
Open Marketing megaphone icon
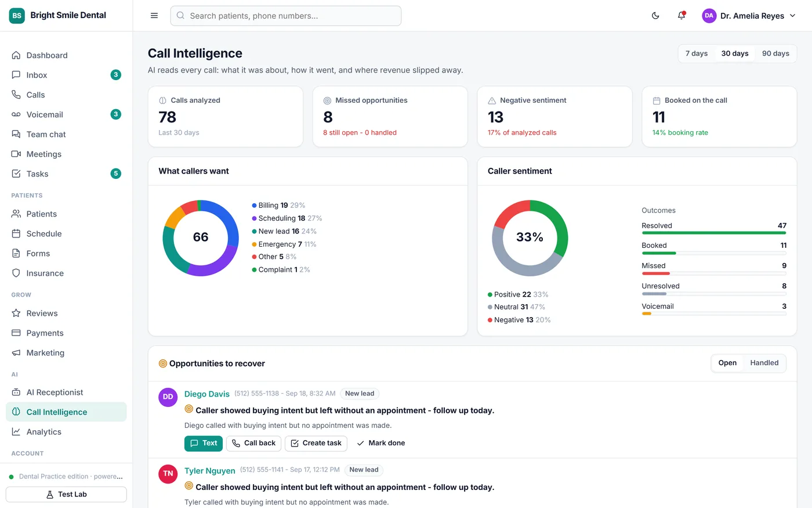(16, 352)
